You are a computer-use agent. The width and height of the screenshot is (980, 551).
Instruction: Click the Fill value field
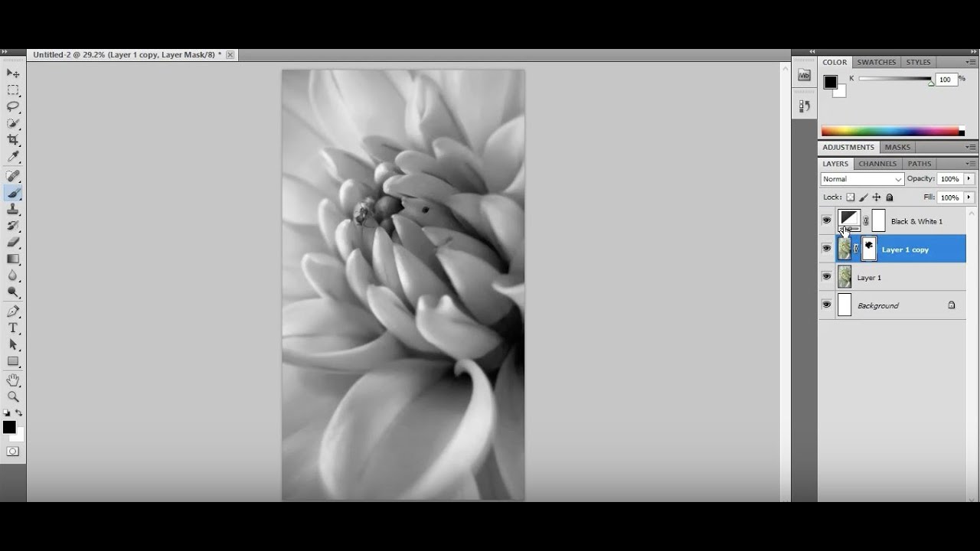pos(951,197)
